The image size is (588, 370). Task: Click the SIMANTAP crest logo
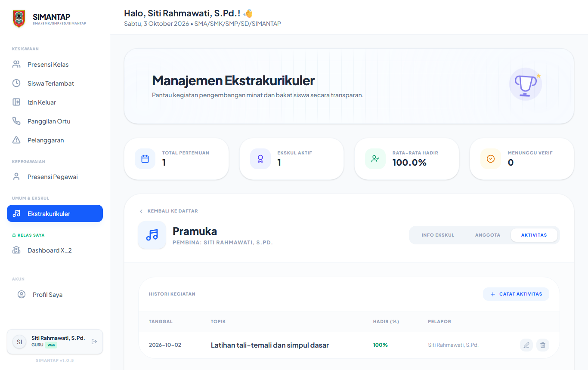coord(19,19)
